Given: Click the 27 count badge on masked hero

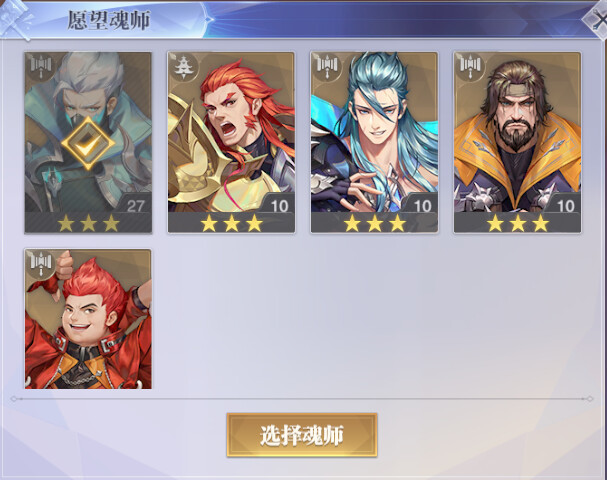Looking at the screenshot, I should [135, 206].
